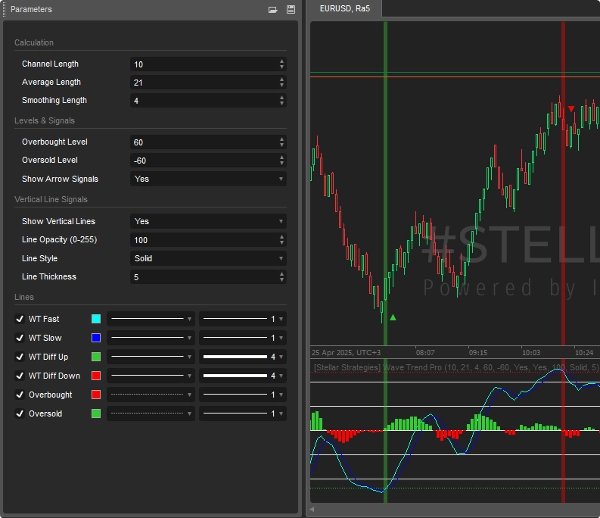
Task: Open WT Diff Up line style dropdown
Action: [151, 357]
